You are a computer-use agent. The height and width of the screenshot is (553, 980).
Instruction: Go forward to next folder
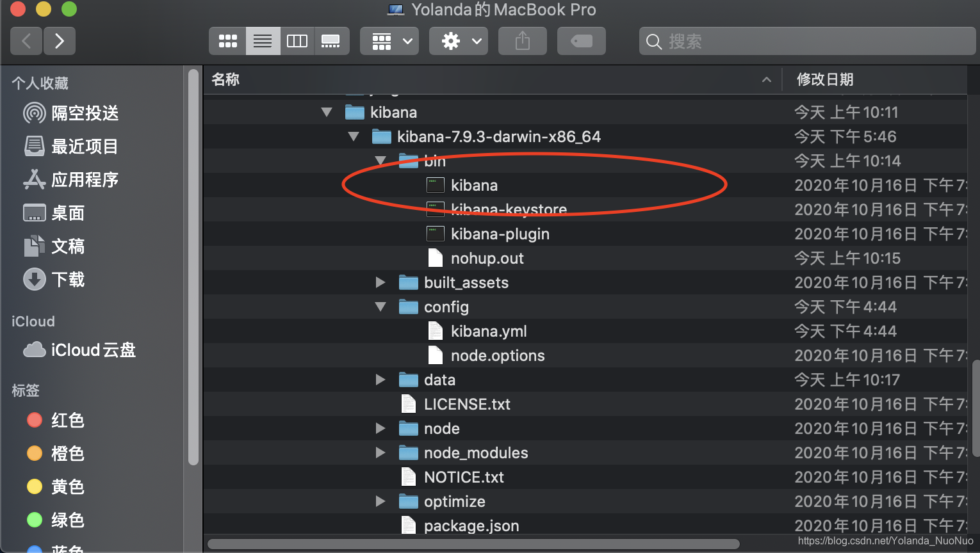click(60, 42)
